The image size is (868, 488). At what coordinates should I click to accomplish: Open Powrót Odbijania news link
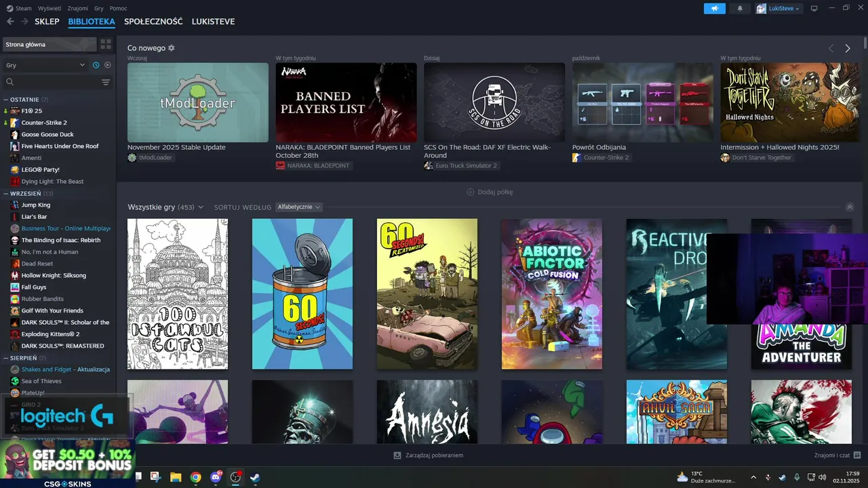599,147
